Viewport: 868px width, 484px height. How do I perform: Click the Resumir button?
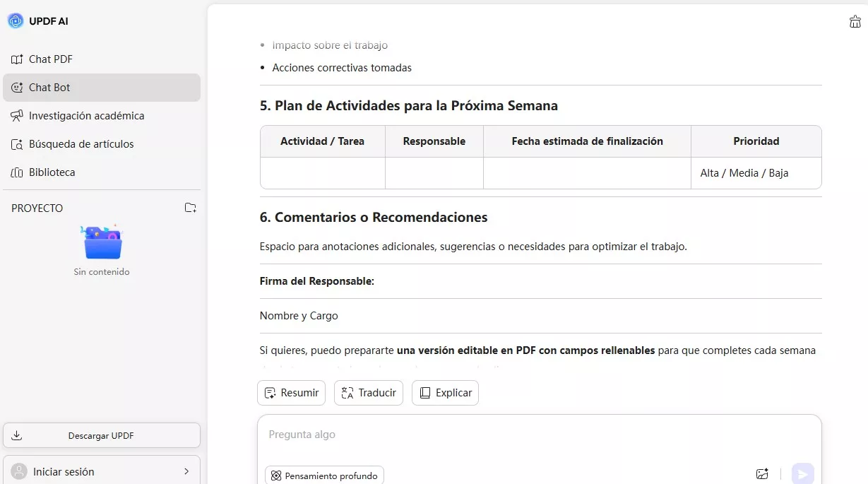click(291, 393)
